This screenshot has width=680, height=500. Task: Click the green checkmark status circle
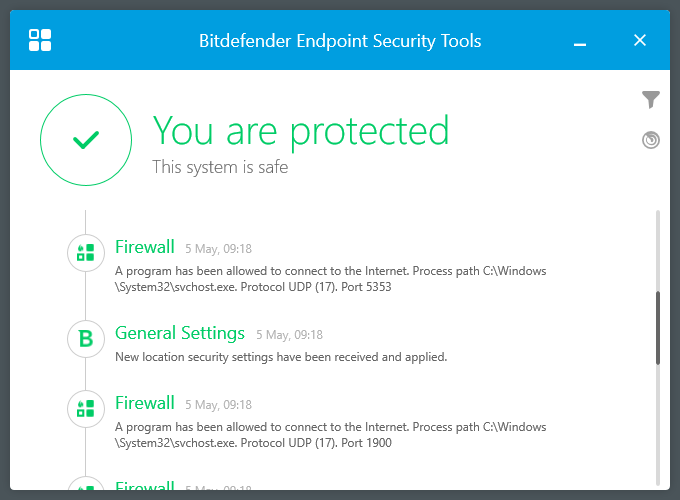click(86, 141)
